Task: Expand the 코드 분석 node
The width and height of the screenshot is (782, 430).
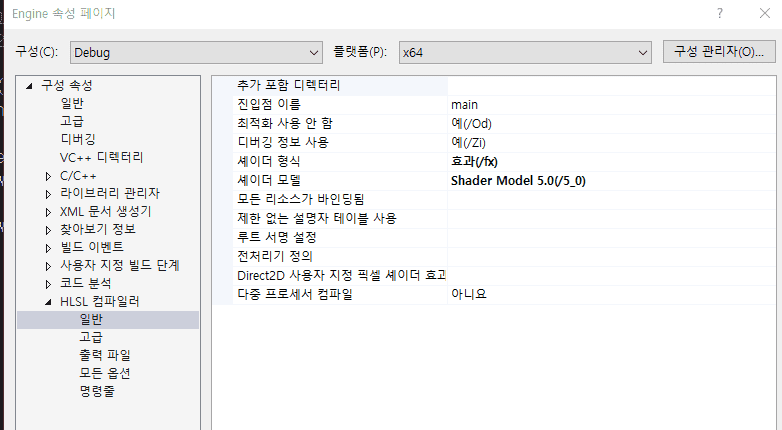Action: (x=48, y=284)
